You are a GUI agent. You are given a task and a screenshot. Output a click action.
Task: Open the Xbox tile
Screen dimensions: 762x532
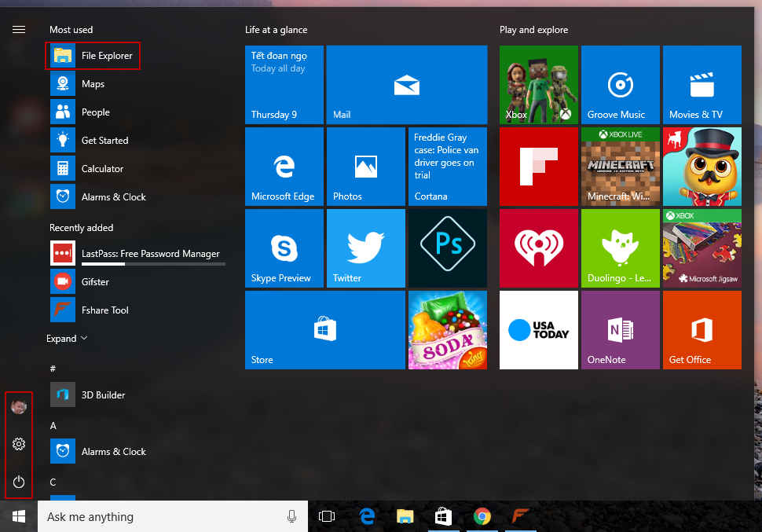539,85
